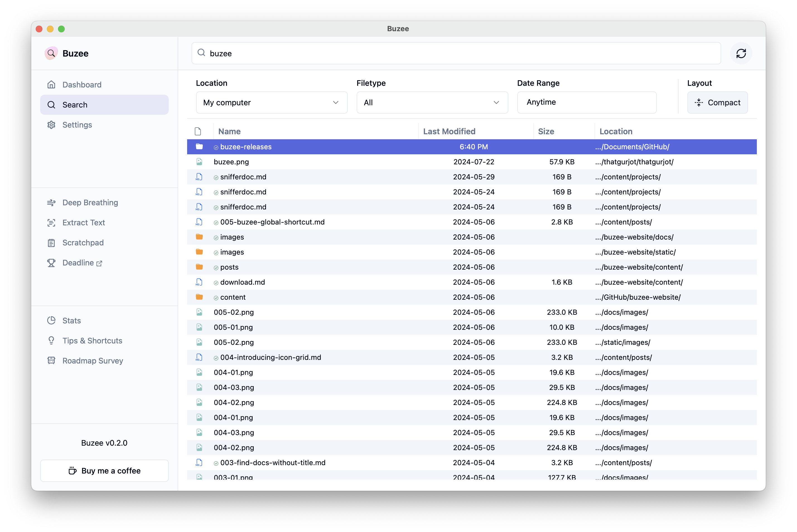
Task: Click the Dashboard home icon
Action: click(x=51, y=84)
